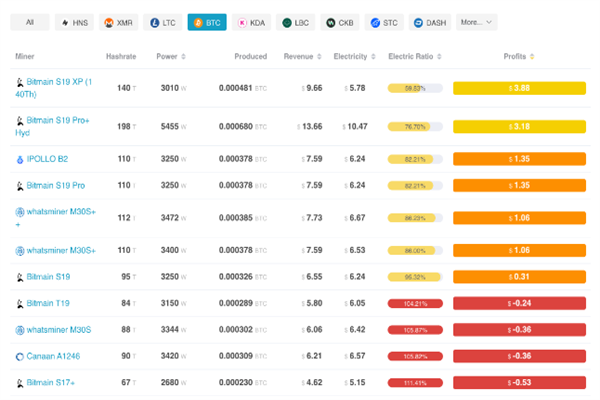This screenshot has height=400, width=600.
Task: Open Bitmain S19 Pro+ Hyd miner link
Action: point(52,126)
